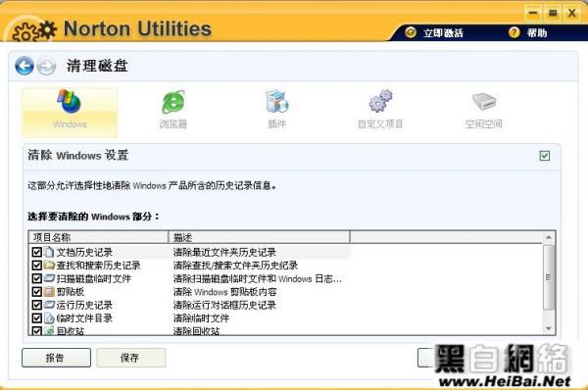Viewport: 588px width, 390px height.
Task: Click the document icon beside 文档历史记录
Action: tap(49, 252)
